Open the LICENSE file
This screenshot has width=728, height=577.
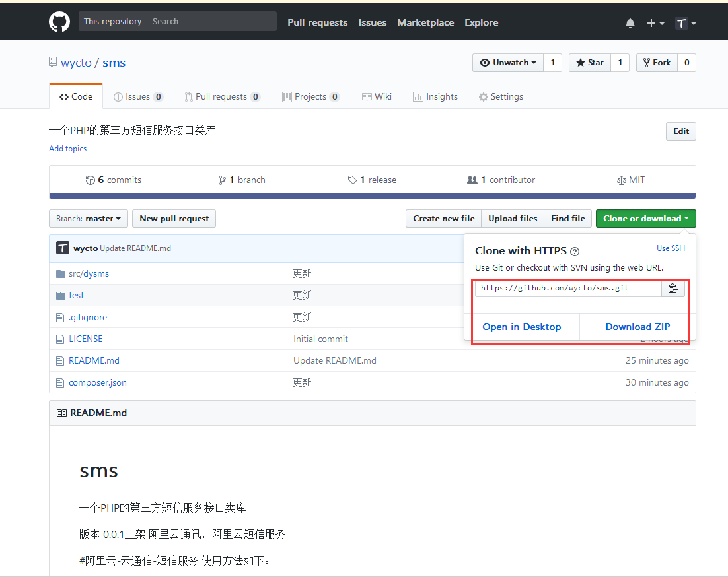click(x=85, y=339)
